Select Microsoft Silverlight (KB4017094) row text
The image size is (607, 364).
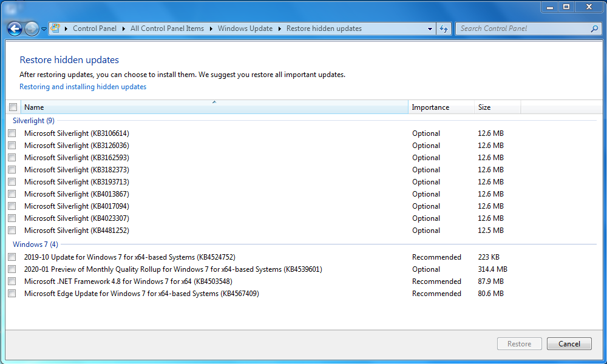point(76,206)
